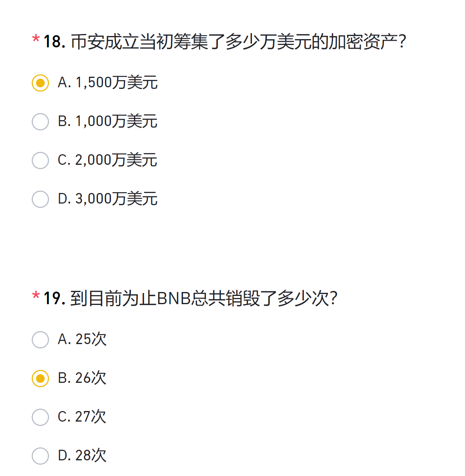465x476 pixels.
Task: Click the label text "B. 1,000万美元"
Action: click(108, 121)
